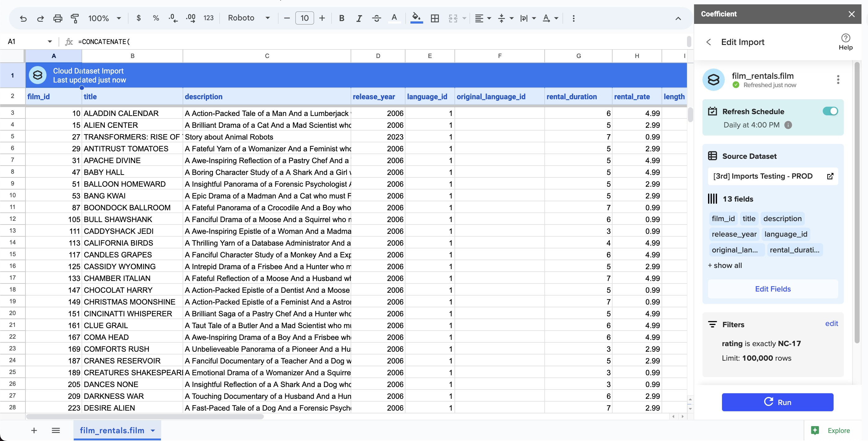Open the borders menu
The width and height of the screenshot is (868, 441).
(x=435, y=18)
